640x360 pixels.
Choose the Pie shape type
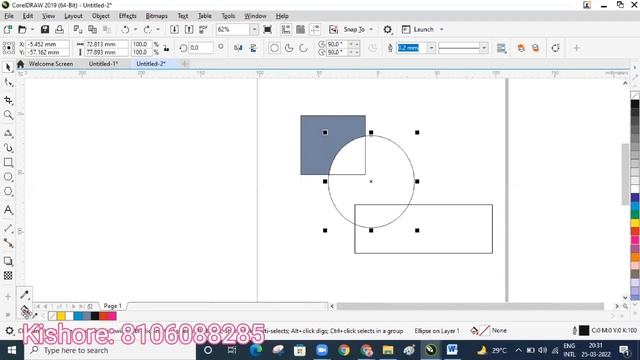[289, 48]
